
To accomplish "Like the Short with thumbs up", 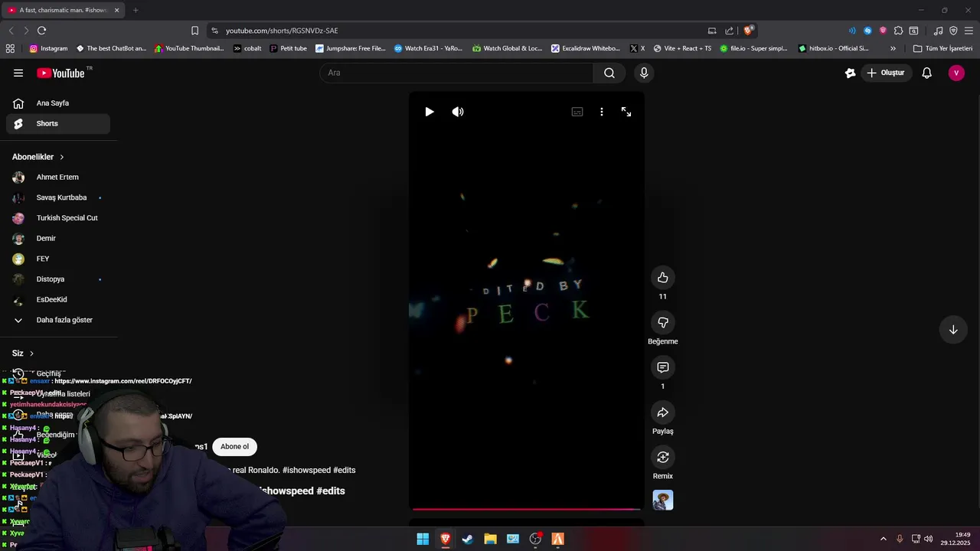I will [x=663, y=278].
